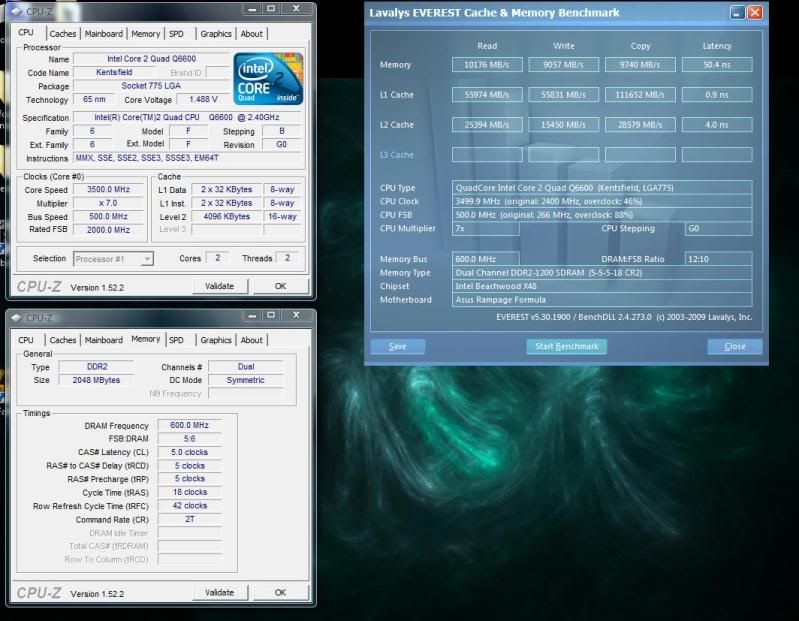
Task: Click the empty L3 Cache Read field
Action: point(487,155)
